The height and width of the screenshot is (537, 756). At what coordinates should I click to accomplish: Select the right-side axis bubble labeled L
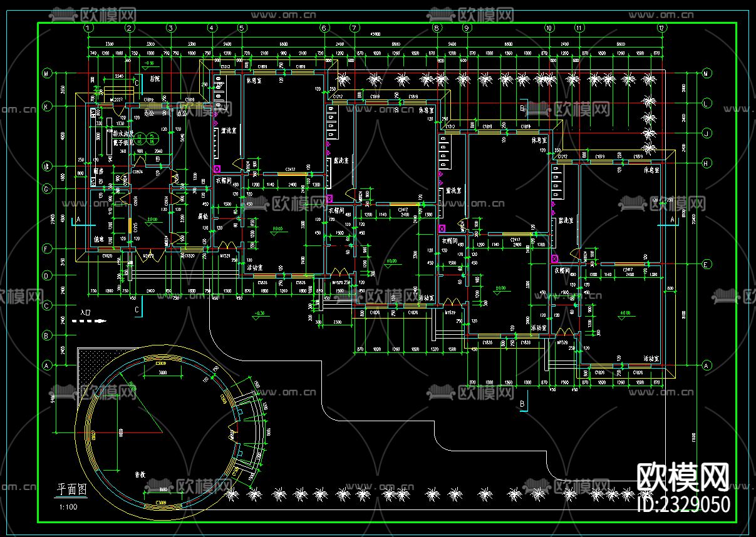[706, 103]
